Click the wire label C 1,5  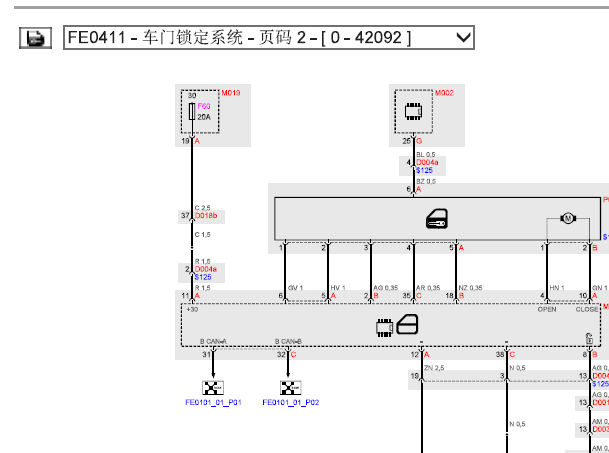202,235
